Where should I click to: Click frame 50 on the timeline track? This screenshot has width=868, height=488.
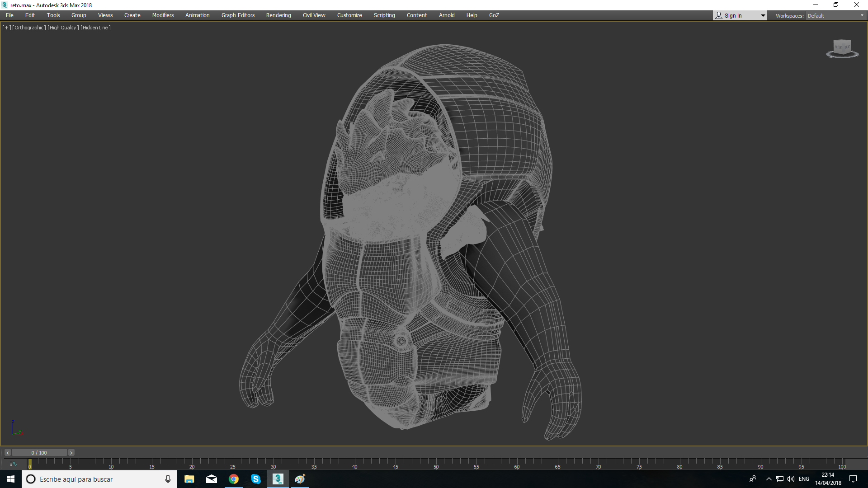[436, 462]
